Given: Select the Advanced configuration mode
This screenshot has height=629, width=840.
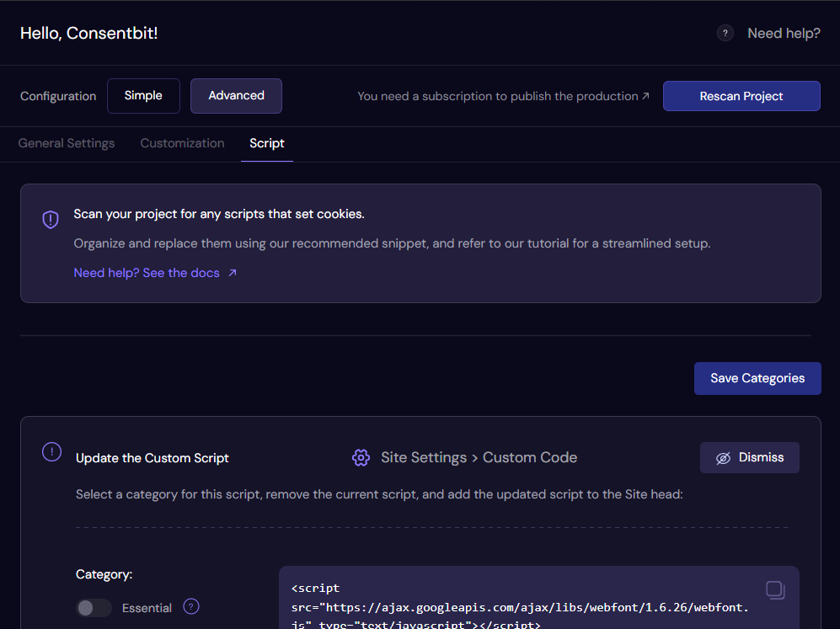Looking at the screenshot, I should point(236,96).
